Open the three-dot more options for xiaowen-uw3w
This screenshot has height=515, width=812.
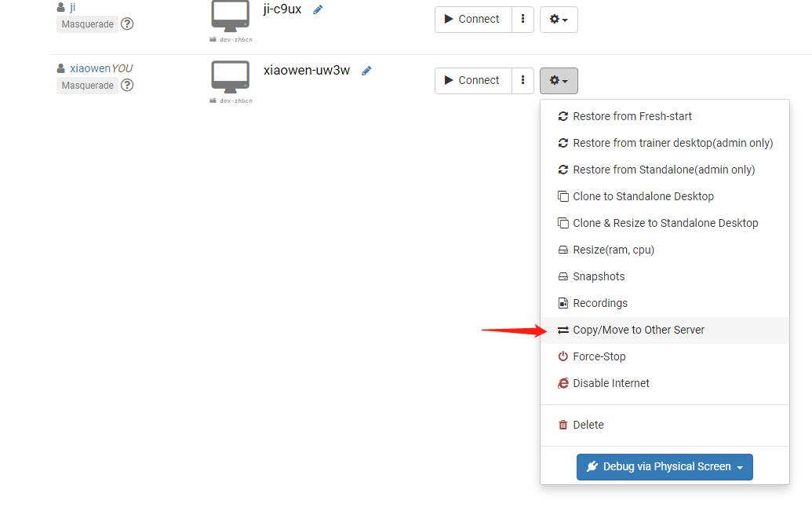(523, 80)
